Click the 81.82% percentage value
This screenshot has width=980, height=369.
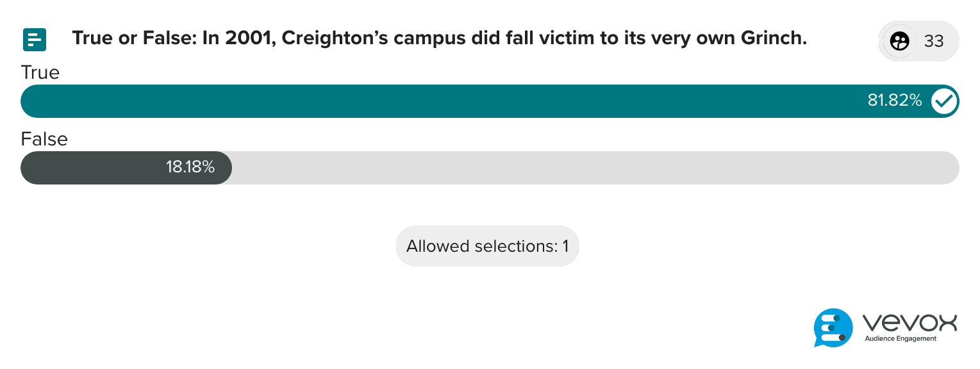(894, 101)
